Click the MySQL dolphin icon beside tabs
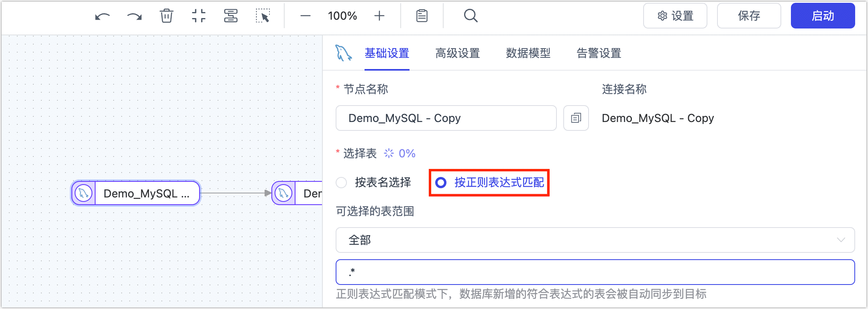Viewport: 868px width, 309px height. tap(343, 53)
